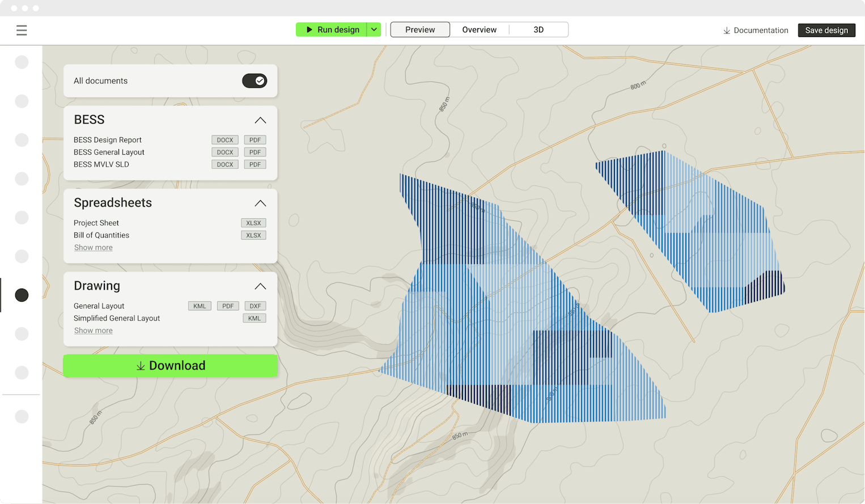Viewport: 865px width, 504px height.
Task: Select PDF format for BESS Design Report
Action: [x=255, y=140]
